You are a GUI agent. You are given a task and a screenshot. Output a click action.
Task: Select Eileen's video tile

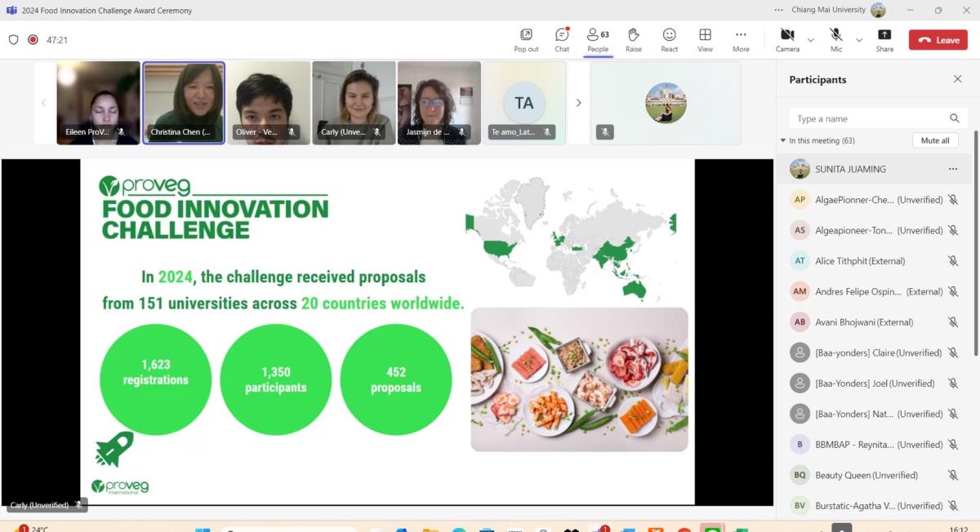pyautogui.click(x=98, y=103)
